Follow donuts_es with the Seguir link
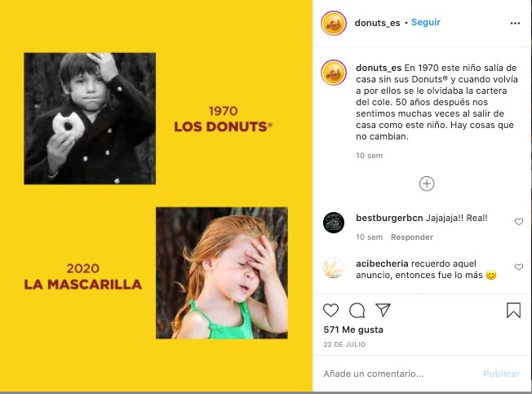Screen dimensions: 532x394 (426, 23)
